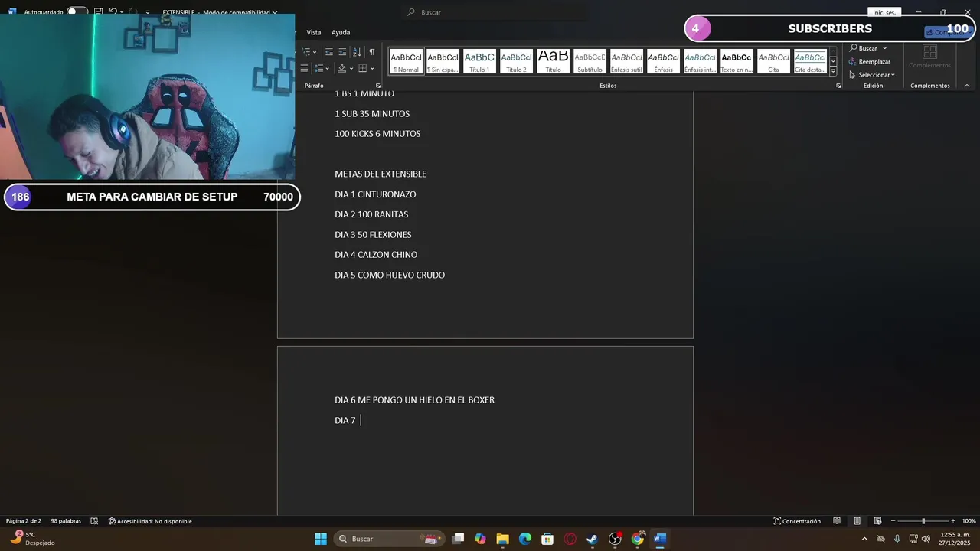Click the line and paragraph spacing icon

tap(318, 69)
